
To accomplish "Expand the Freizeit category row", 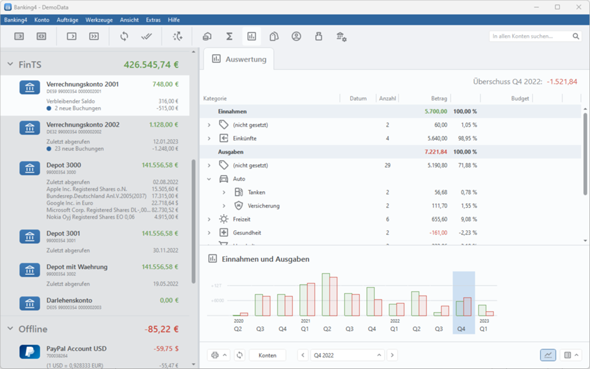I will tap(209, 219).
